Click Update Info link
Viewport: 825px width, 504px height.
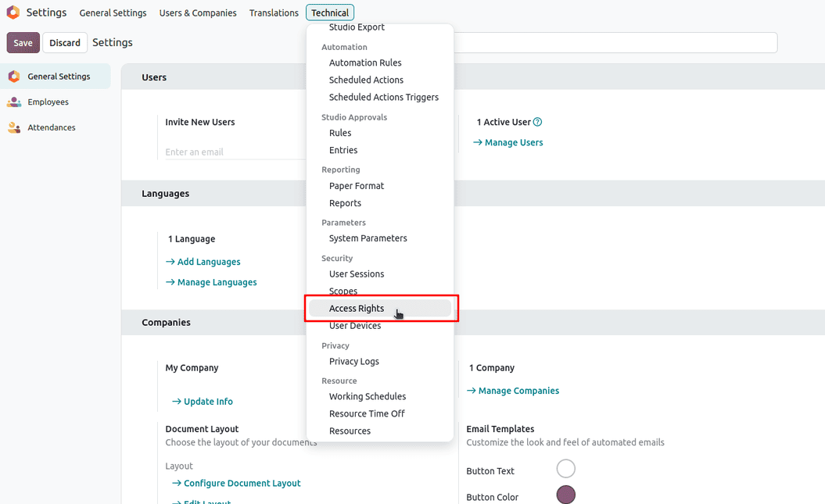click(x=202, y=402)
